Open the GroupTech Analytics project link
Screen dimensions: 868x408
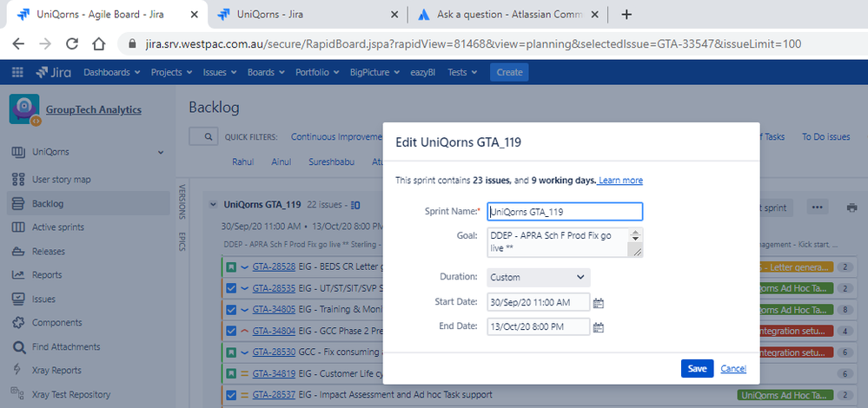tap(94, 109)
